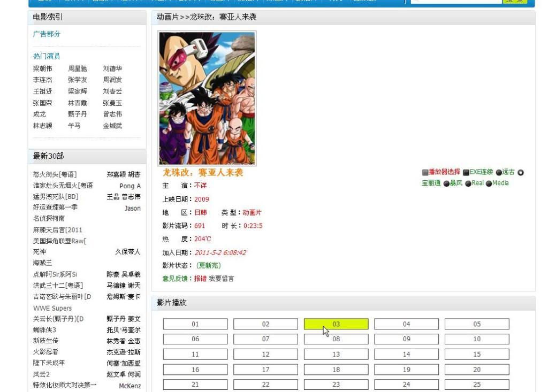Open 海贼王 in the latest 30 list
The image size is (548, 392).
[43, 263]
